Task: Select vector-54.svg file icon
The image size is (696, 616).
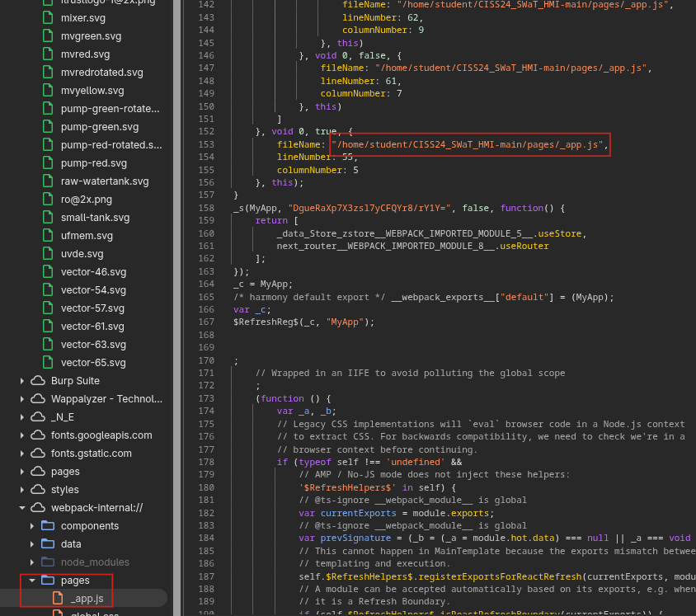Action: coord(48,289)
